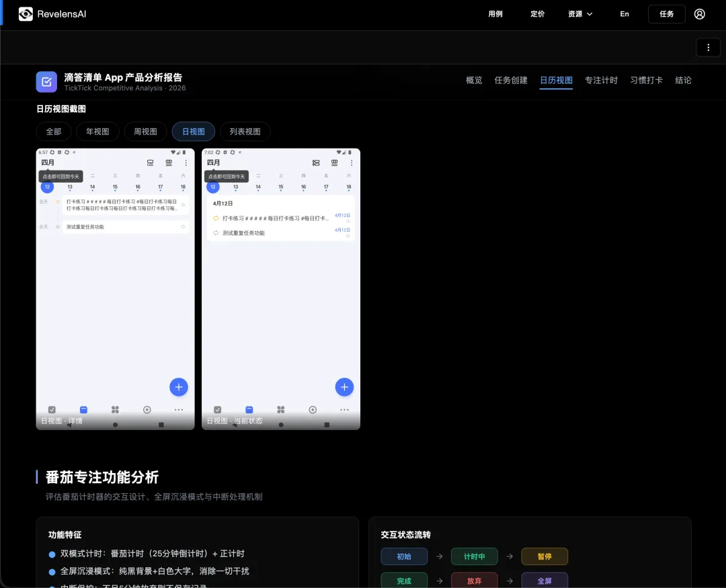Filter screenshots by 列表视图
Image resolution: width=726 pixels, height=588 pixels.
pyautogui.click(x=245, y=132)
